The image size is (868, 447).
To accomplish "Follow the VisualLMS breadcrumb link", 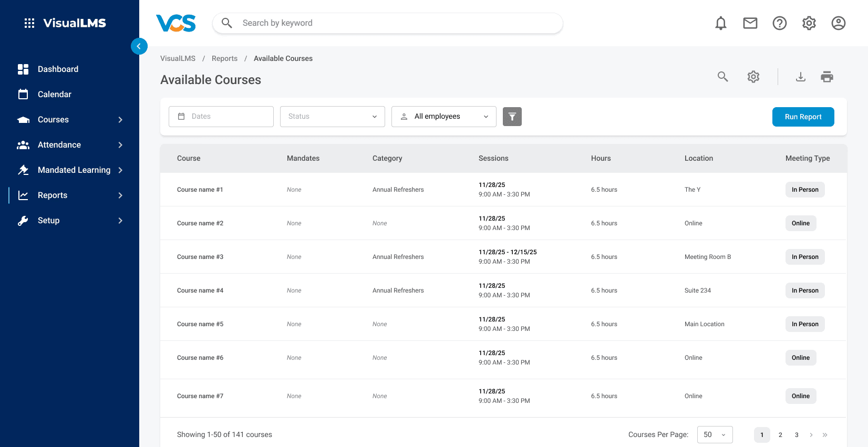I will click(x=178, y=58).
